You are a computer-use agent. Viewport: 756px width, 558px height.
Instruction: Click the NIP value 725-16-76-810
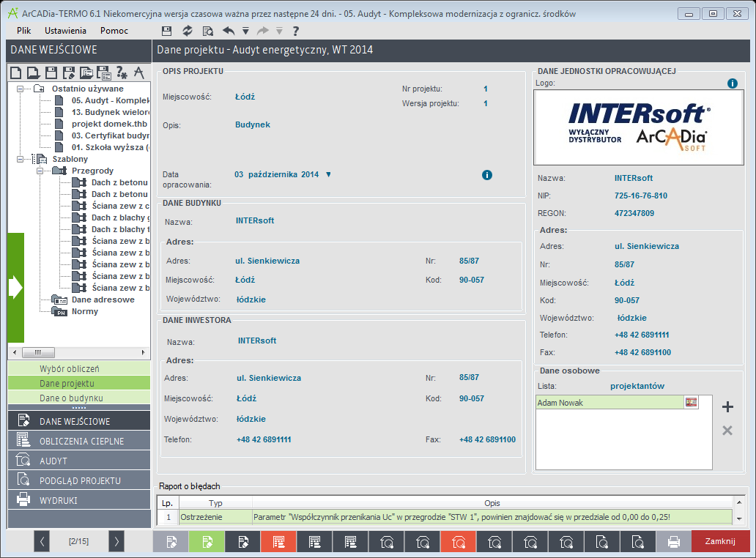click(641, 196)
